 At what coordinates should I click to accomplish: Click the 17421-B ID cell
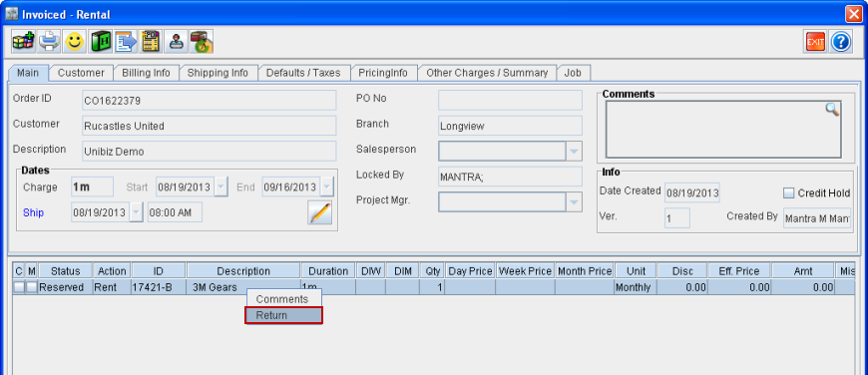[159, 287]
